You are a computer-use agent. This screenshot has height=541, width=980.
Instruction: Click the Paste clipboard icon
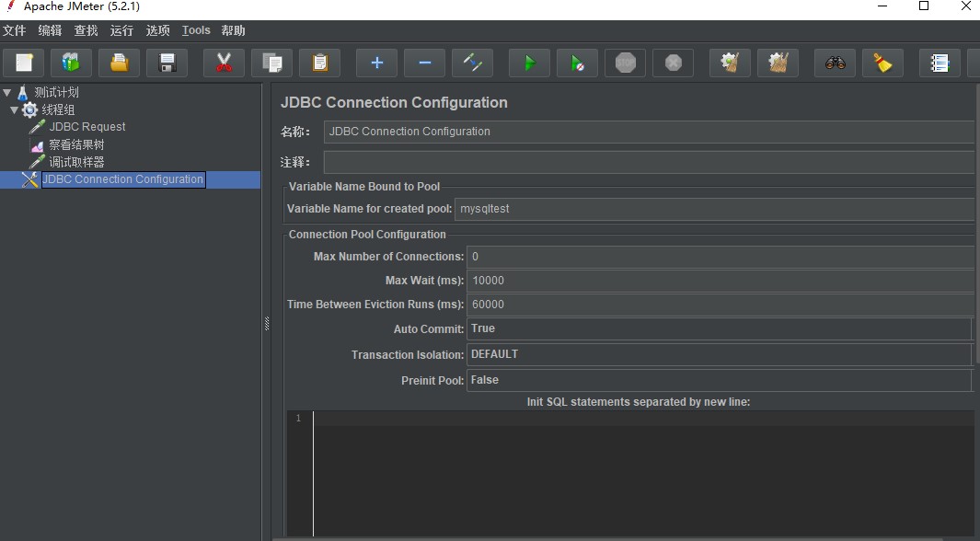point(319,63)
